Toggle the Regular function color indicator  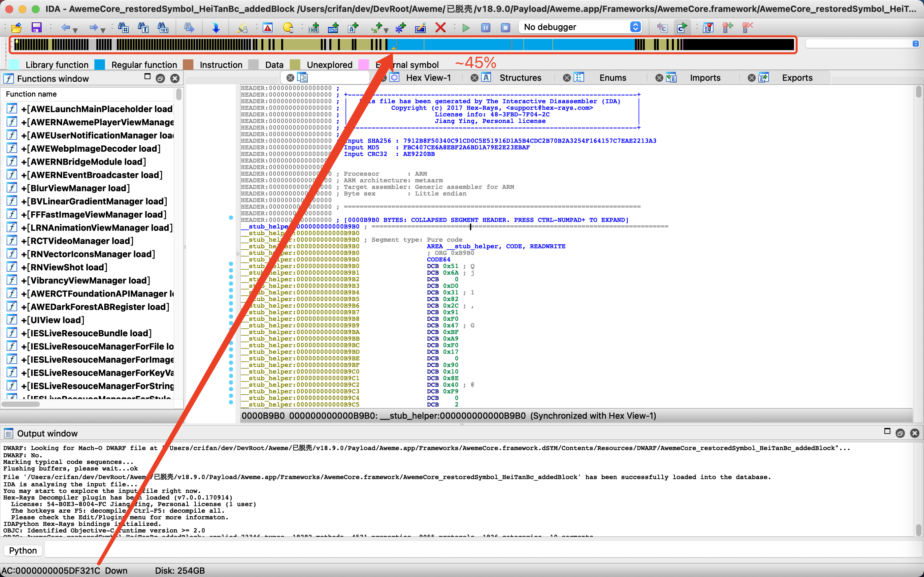point(100,65)
